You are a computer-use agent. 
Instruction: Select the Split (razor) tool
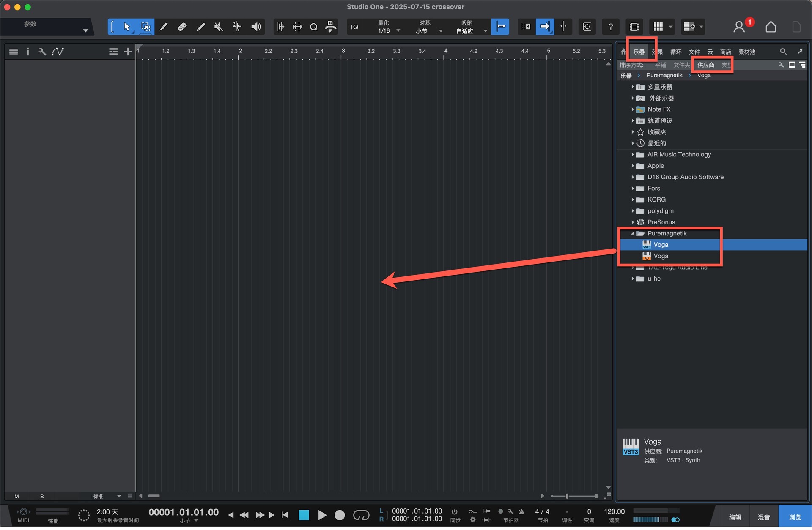coord(163,27)
